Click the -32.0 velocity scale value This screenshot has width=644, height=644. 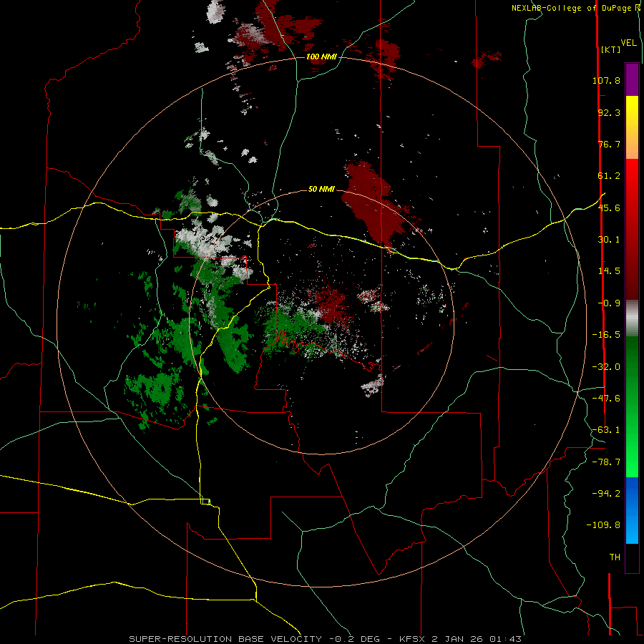(x=606, y=367)
